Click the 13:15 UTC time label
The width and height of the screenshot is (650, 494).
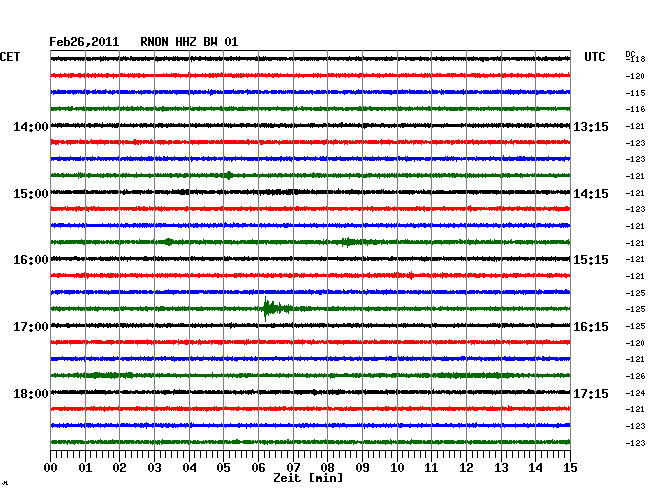coord(591,126)
